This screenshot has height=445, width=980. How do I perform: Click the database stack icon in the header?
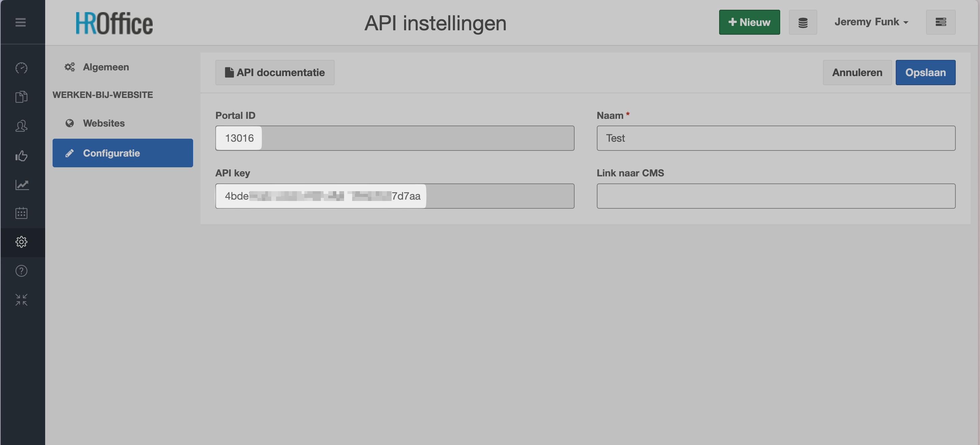click(803, 23)
